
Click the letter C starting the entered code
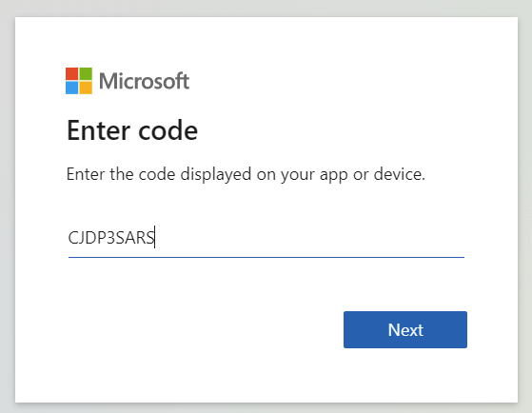73,238
